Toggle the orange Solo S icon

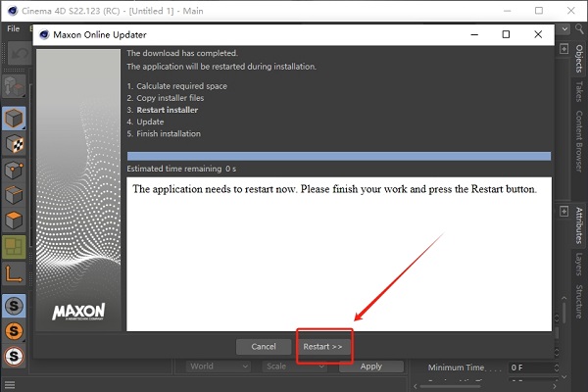[x=14, y=331]
